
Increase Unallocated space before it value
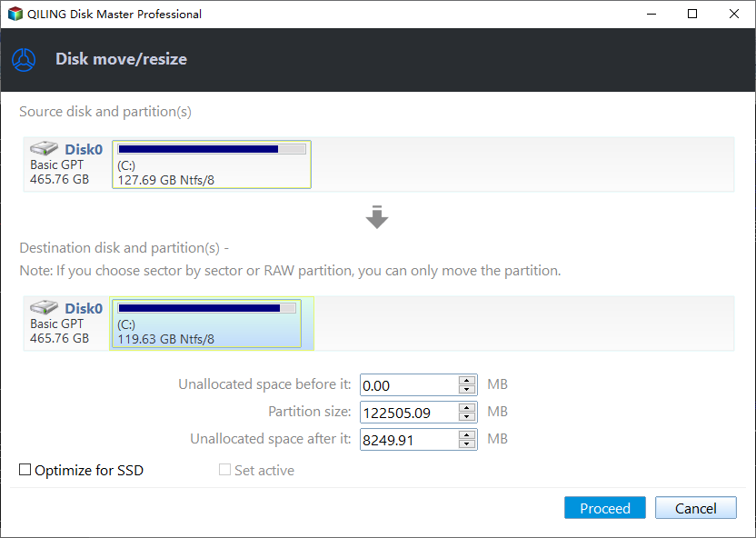tap(467, 381)
